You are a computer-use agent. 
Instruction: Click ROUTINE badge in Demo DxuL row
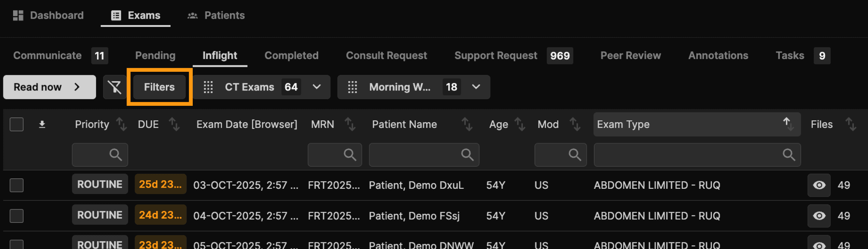pos(100,184)
